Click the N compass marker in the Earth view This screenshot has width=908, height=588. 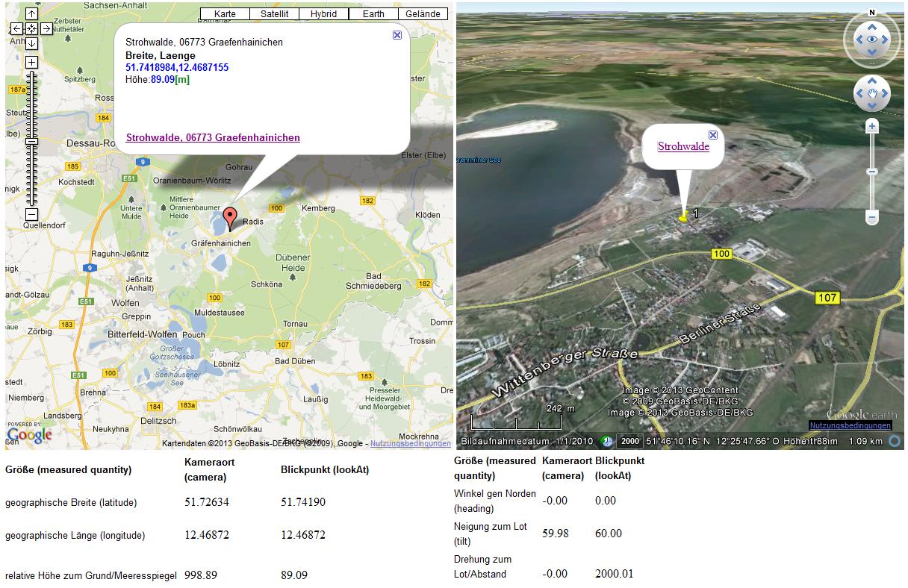(871, 12)
